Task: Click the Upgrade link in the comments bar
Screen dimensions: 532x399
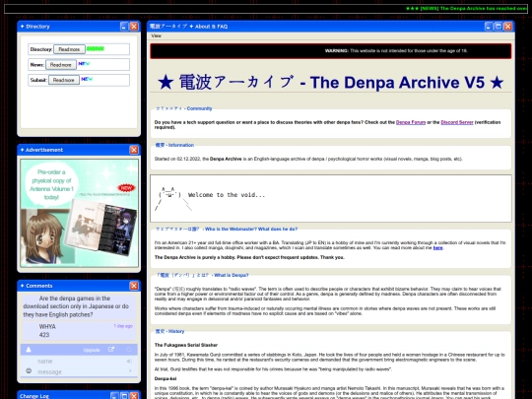Action: coord(92,350)
